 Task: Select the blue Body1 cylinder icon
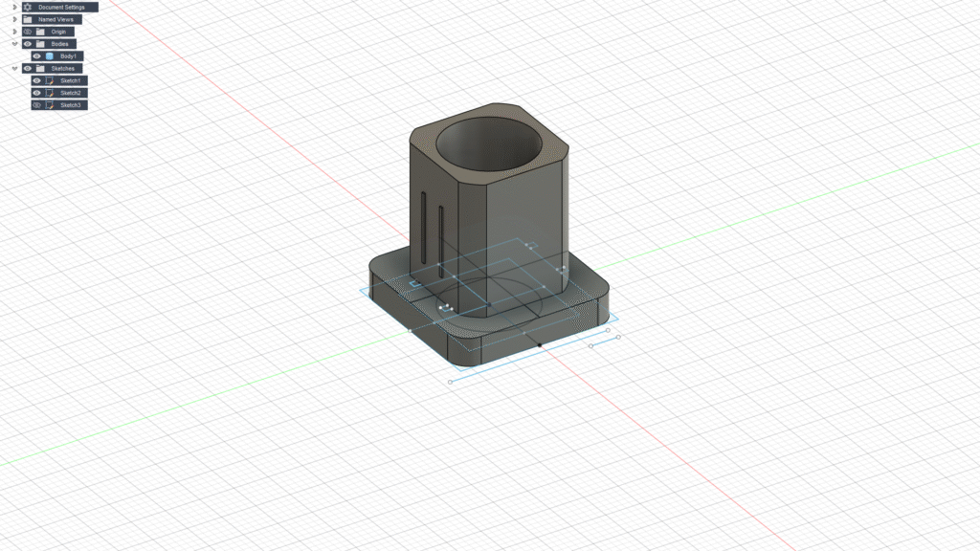(49, 56)
